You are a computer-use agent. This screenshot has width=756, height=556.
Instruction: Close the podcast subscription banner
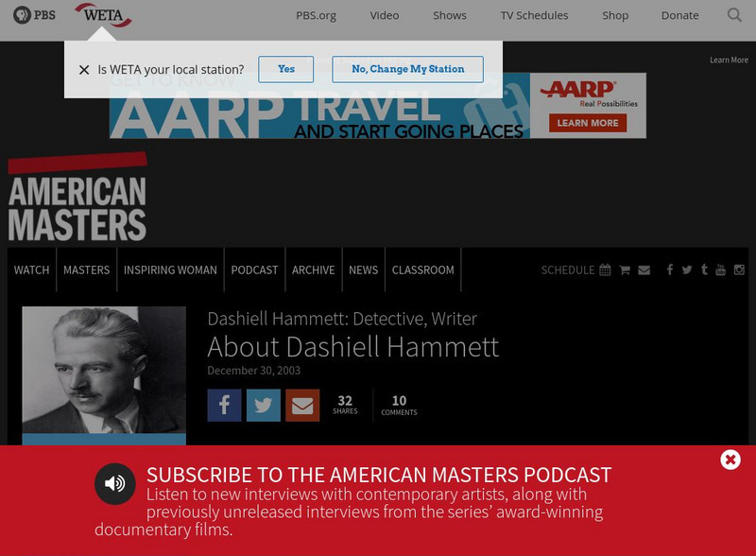point(729,460)
